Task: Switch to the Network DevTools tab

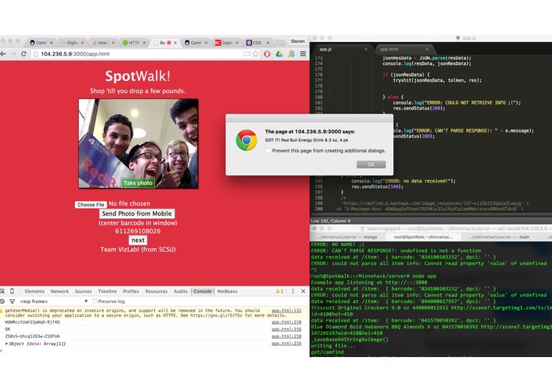Action: tap(60, 291)
